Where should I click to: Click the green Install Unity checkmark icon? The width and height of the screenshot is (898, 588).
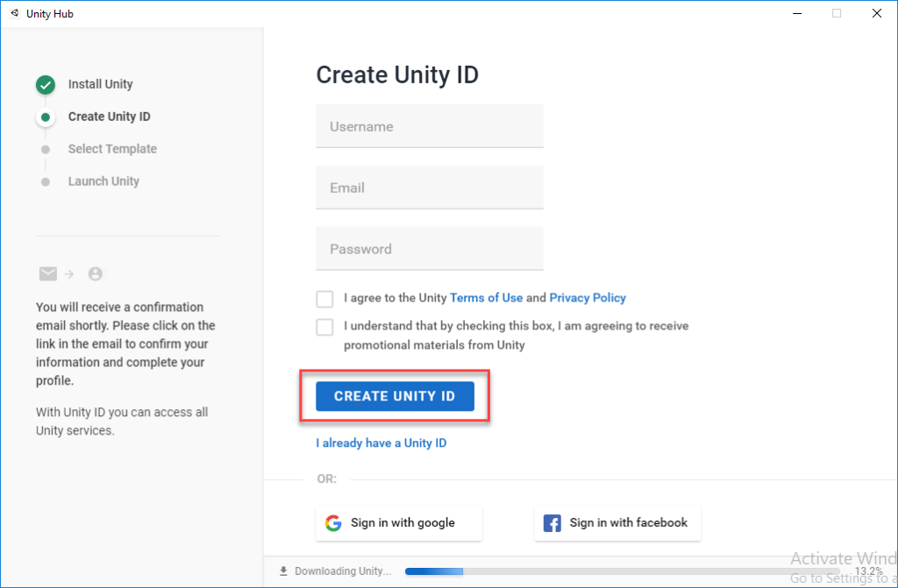[46, 85]
